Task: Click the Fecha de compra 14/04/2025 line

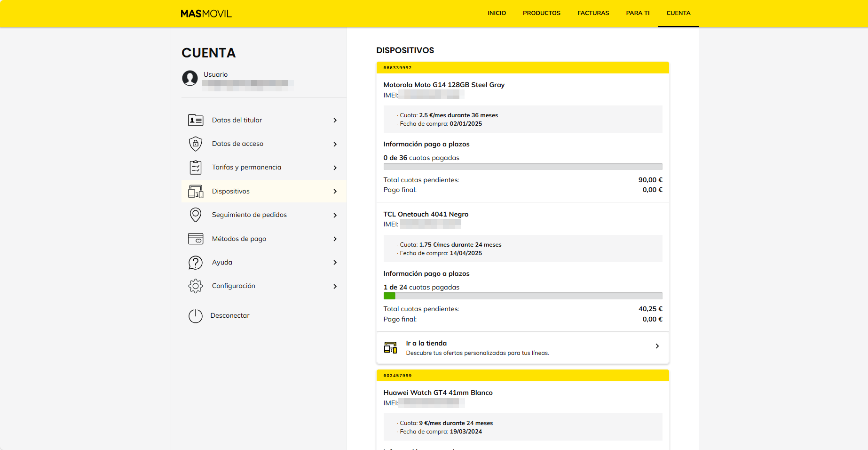Action: click(x=440, y=253)
